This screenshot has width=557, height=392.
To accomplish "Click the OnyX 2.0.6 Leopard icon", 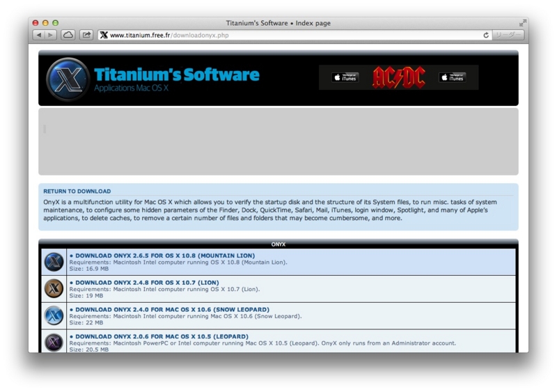I will [54, 342].
